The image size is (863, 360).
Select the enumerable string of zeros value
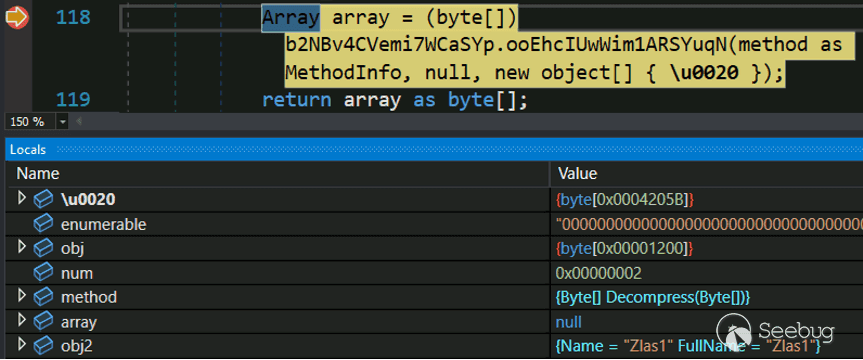(x=709, y=225)
